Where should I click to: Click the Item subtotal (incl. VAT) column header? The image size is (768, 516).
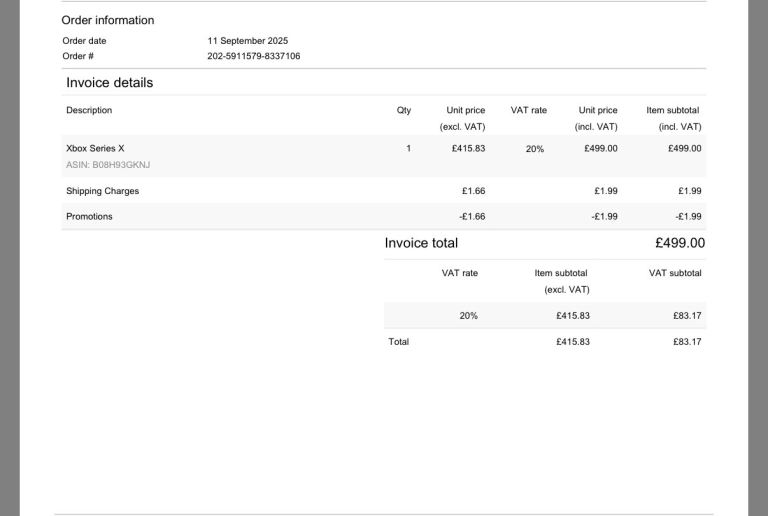coord(673,118)
